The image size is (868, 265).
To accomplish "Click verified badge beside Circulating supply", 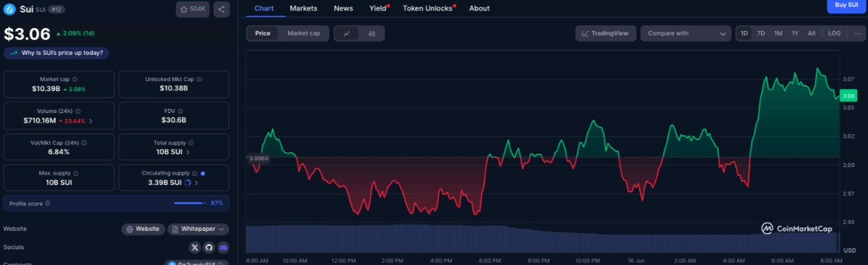I will point(203,173).
